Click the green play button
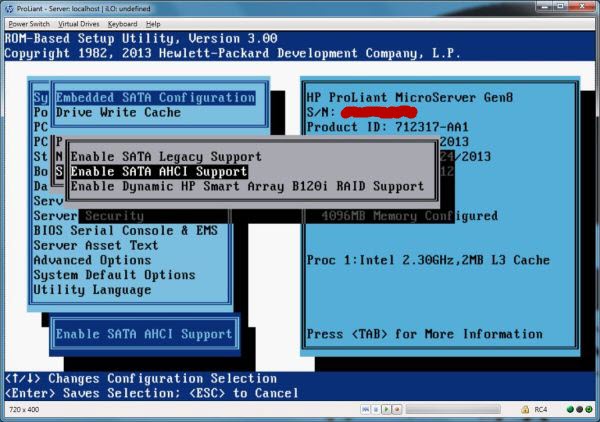The image size is (600, 422). (386, 409)
